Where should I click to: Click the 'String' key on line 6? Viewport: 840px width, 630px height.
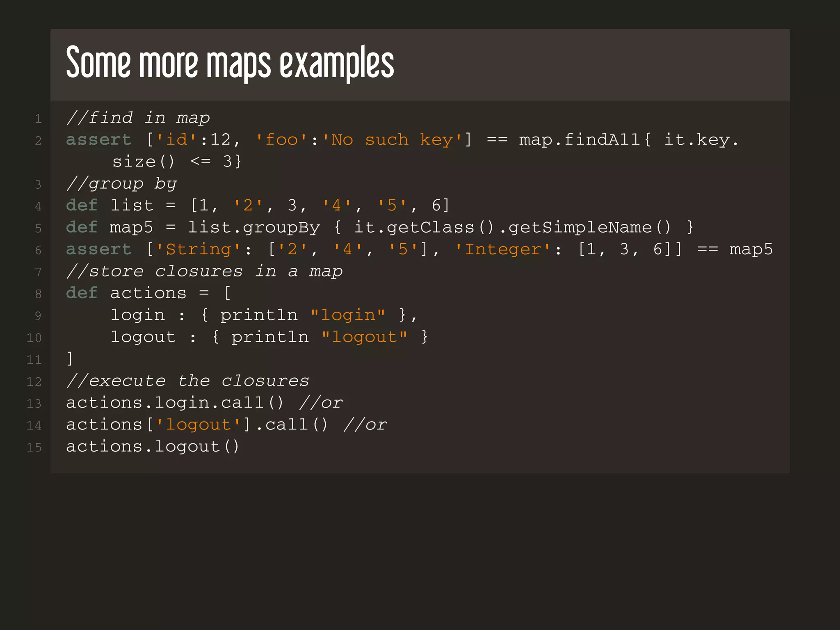coord(199,249)
